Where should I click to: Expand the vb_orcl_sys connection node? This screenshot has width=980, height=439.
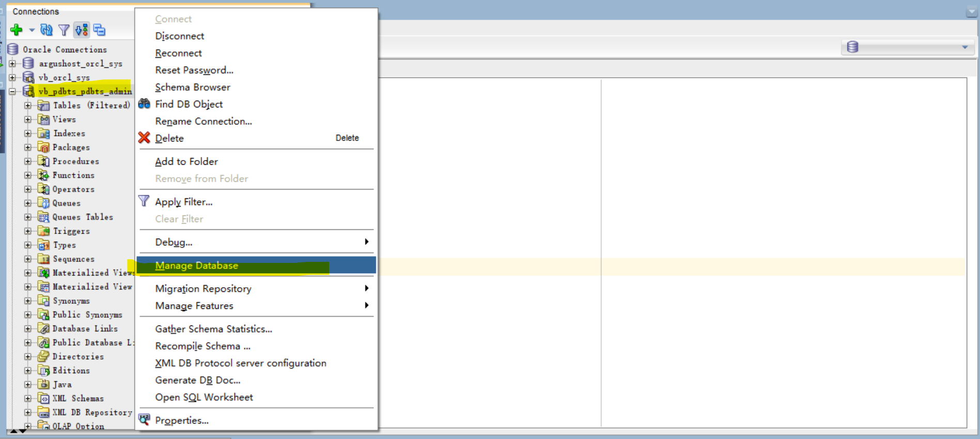click(x=12, y=77)
